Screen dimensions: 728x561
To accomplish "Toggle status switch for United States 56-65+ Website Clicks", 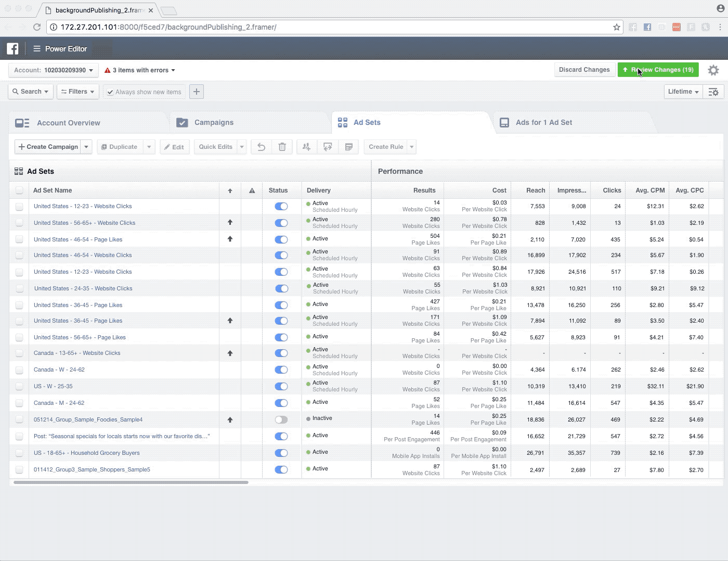I will (x=281, y=223).
